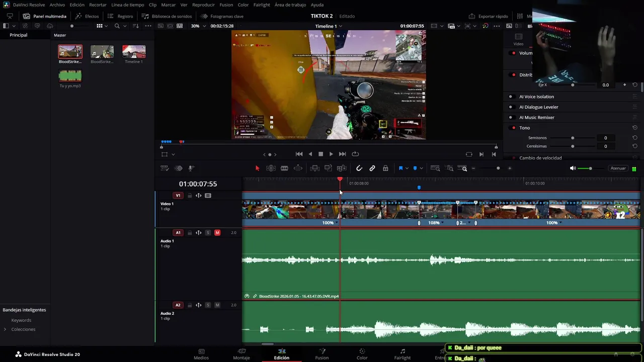Image resolution: width=644 pixels, height=362 pixels.
Task: Open the Recortar menu
Action: pyautogui.click(x=98, y=5)
